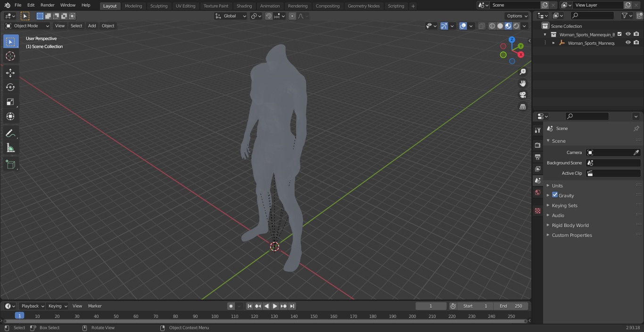The width and height of the screenshot is (644, 332).
Task: Switch to wireframe viewport shading
Action: click(x=492, y=26)
